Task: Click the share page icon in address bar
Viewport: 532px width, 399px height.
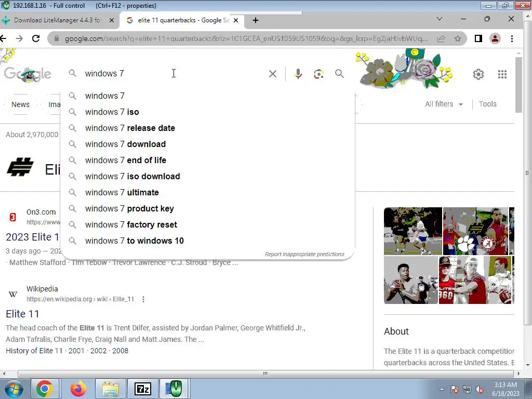Action: click(441, 38)
